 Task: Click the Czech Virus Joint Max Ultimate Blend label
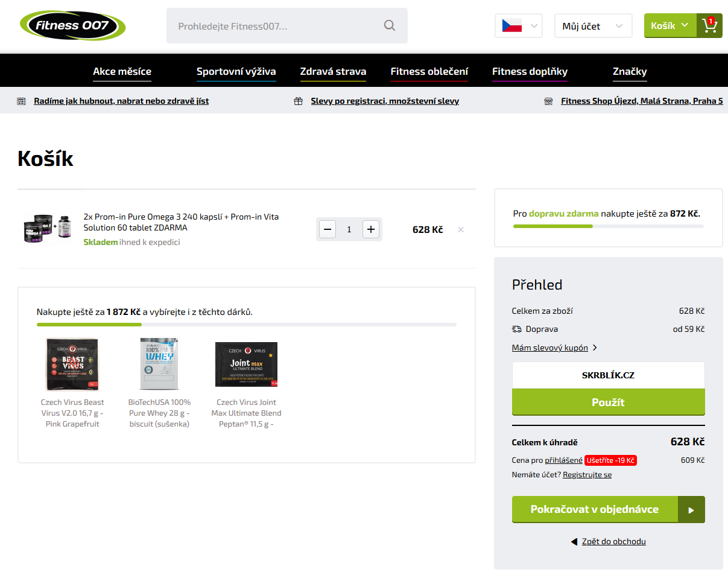(247, 413)
